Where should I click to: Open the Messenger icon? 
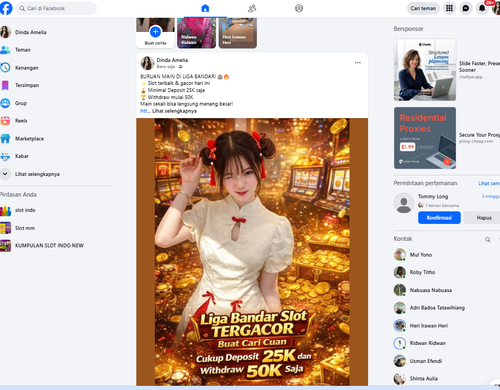pos(466,8)
